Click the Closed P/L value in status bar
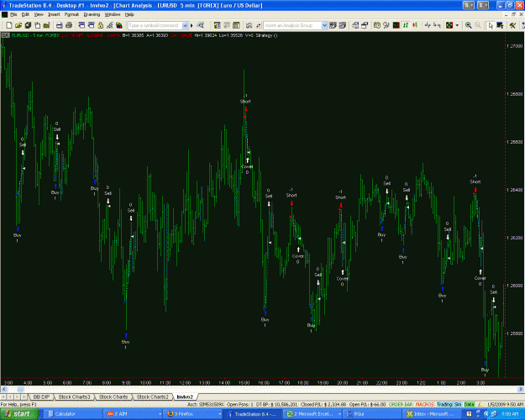Image resolution: width=525 pixels, height=420 pixels. tap(323, 405)
